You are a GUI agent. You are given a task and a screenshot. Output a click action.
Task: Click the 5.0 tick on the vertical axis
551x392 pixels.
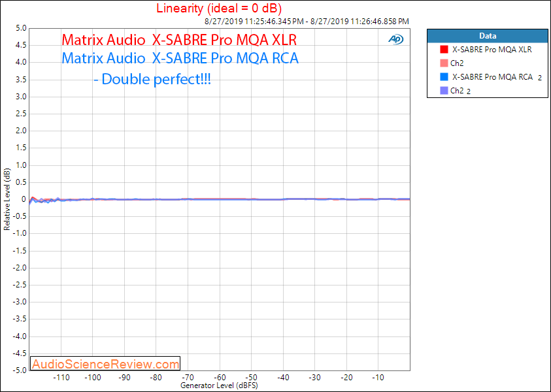21,28
